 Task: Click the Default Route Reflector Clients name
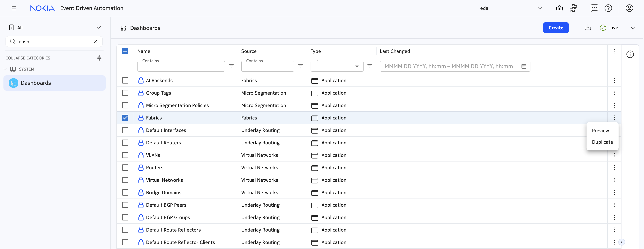[180, 242]
